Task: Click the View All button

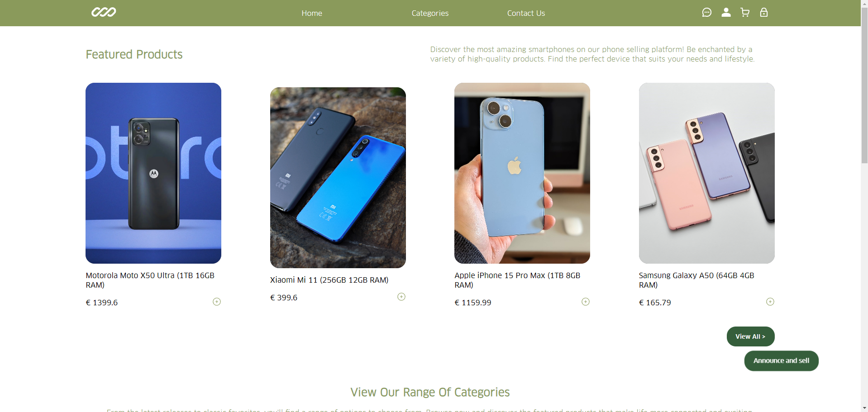Action: [750, 336]
